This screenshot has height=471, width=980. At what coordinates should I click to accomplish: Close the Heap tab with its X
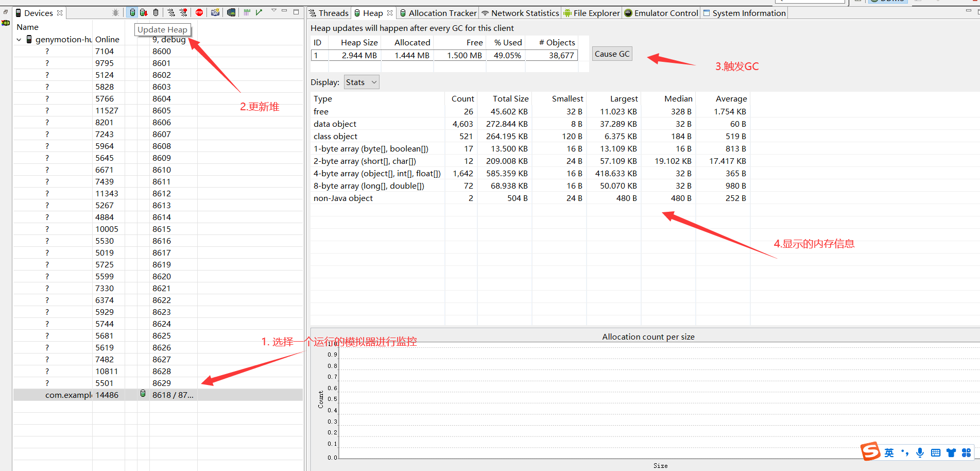point(390,13)
